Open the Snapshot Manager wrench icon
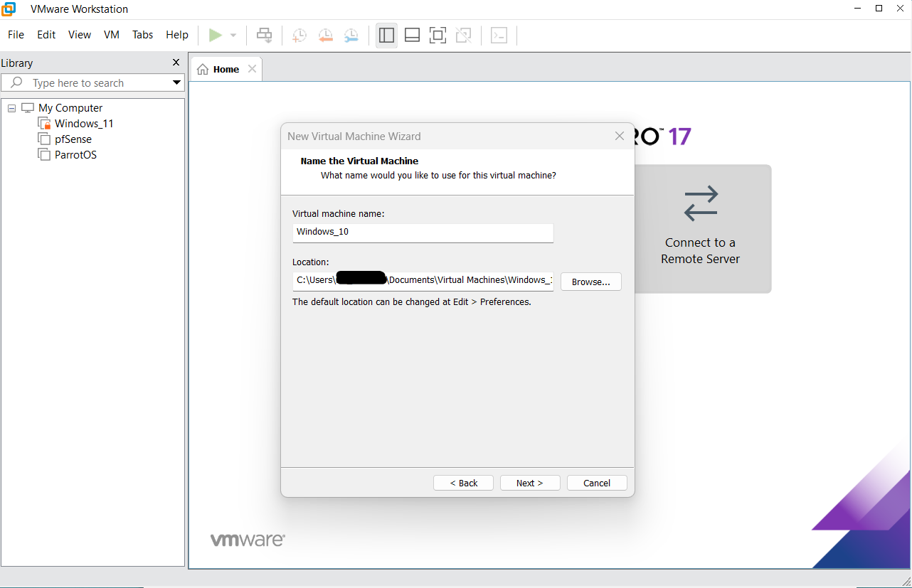This screenshot has width=912, height=588. click(351, 35)
